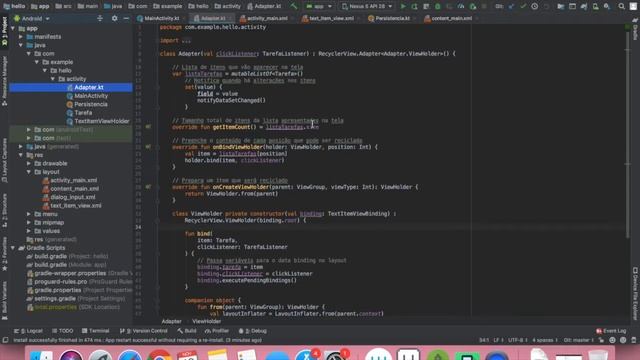Toggle the Favorites tool window
Image resolution: width=640 pixels, height=360 pixels.
4,254
